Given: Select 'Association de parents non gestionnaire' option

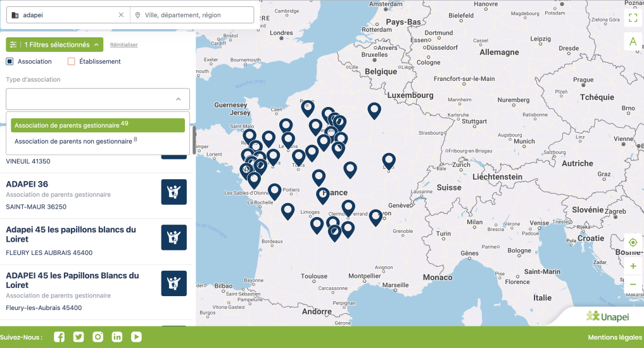Looking at the screenshot, I should (x=98, y=140).
